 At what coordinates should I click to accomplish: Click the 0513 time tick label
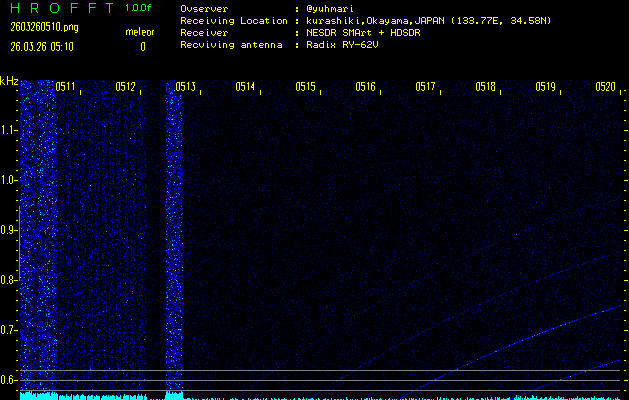pyautogui.click(x=185, y=87)
